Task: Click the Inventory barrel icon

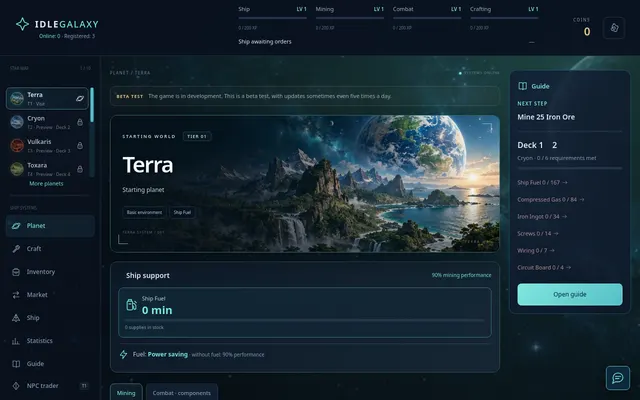Action: [16, 272]
